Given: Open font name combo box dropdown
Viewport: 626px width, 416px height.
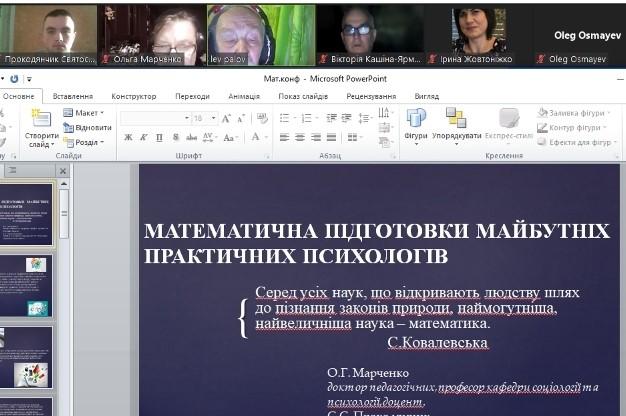Looking at the screenshot, I should coord(186,118).
